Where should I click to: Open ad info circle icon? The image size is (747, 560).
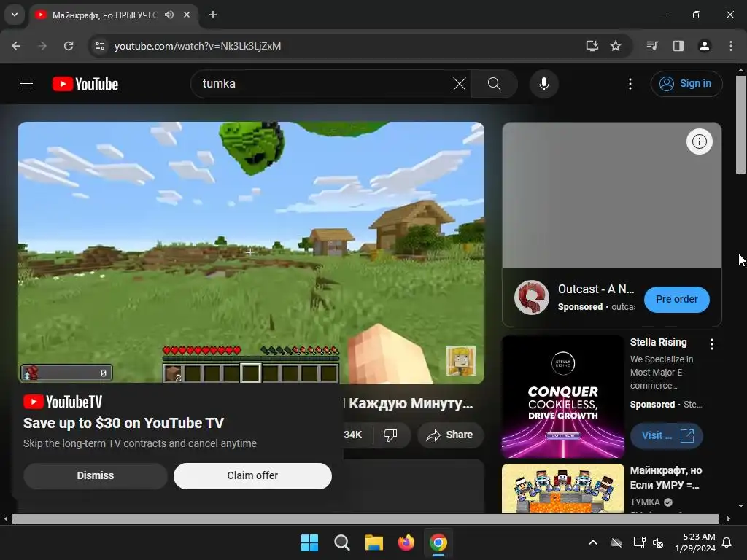click(699, 141)
